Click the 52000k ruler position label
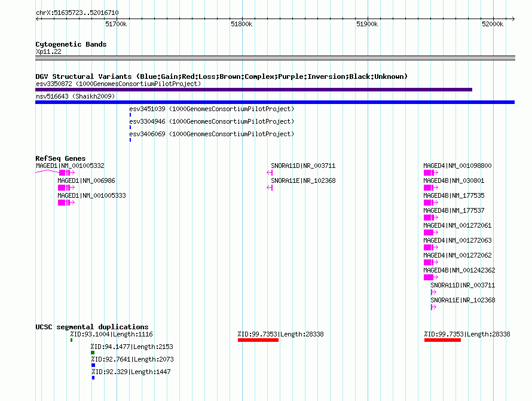The height and width of the screenshot is (401, 532). pos(493,24)
